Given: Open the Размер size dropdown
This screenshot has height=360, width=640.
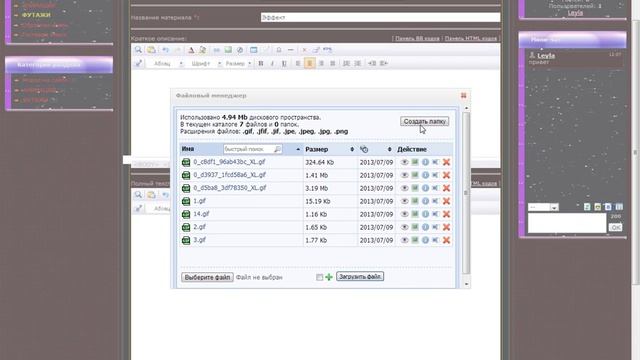Looking at the screenshot, I should pyautogui.click(x=238, y=63).
